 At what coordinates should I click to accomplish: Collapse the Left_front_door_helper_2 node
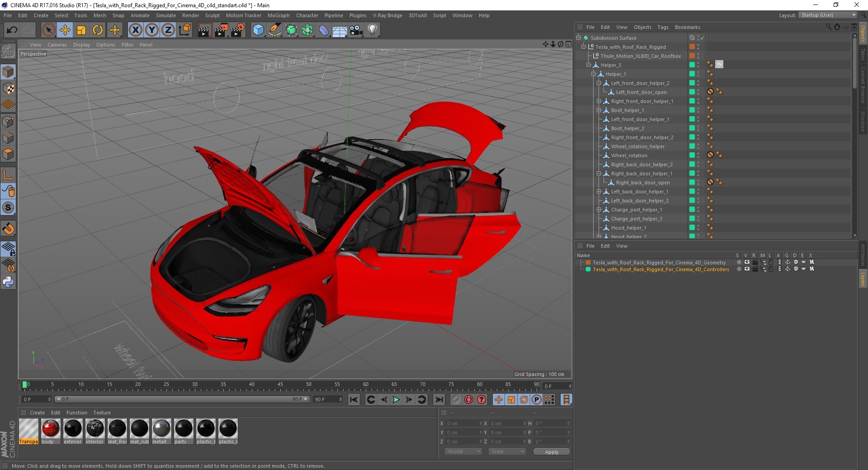pyautogui.click(x=599, y=83)
